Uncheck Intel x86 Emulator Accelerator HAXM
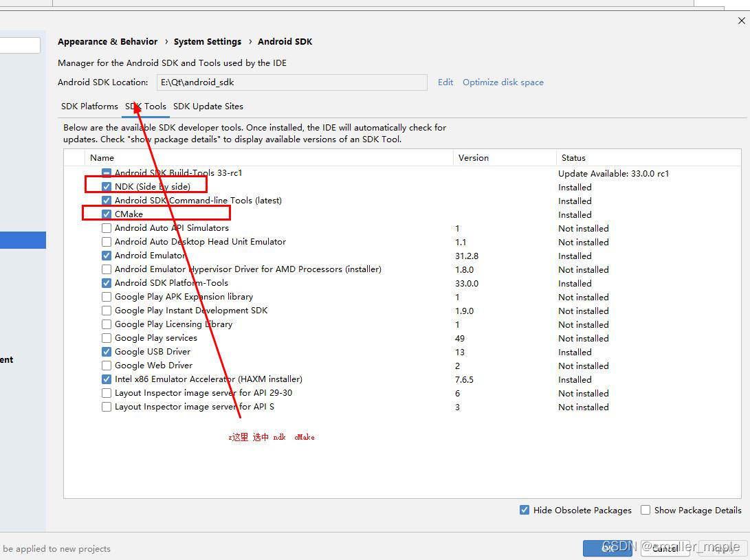 (x=106, y=379)
